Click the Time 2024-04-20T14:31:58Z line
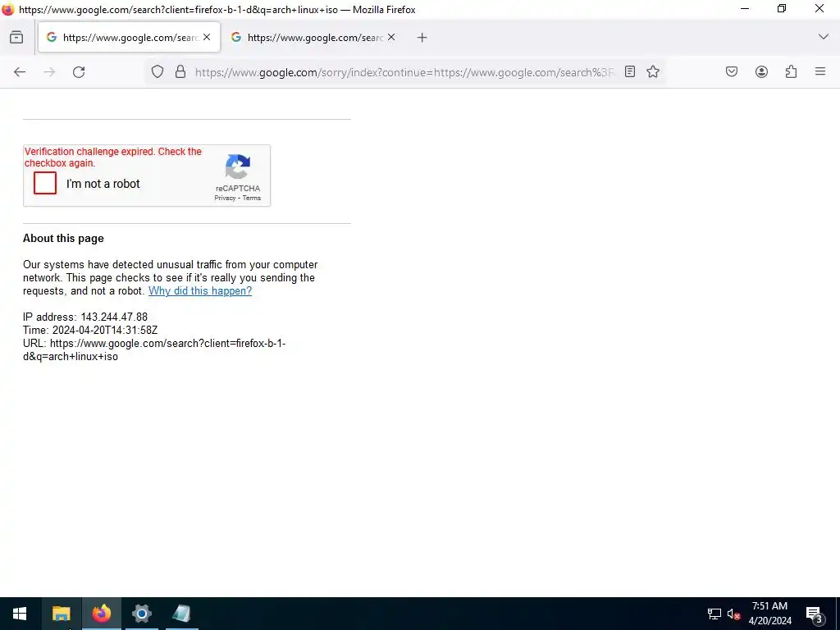840x630 pixels. 90,330
